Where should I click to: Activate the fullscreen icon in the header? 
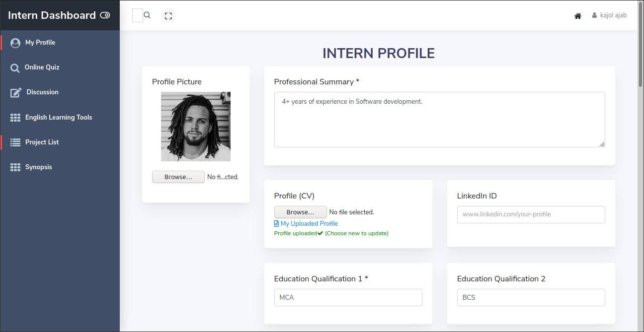168,15
